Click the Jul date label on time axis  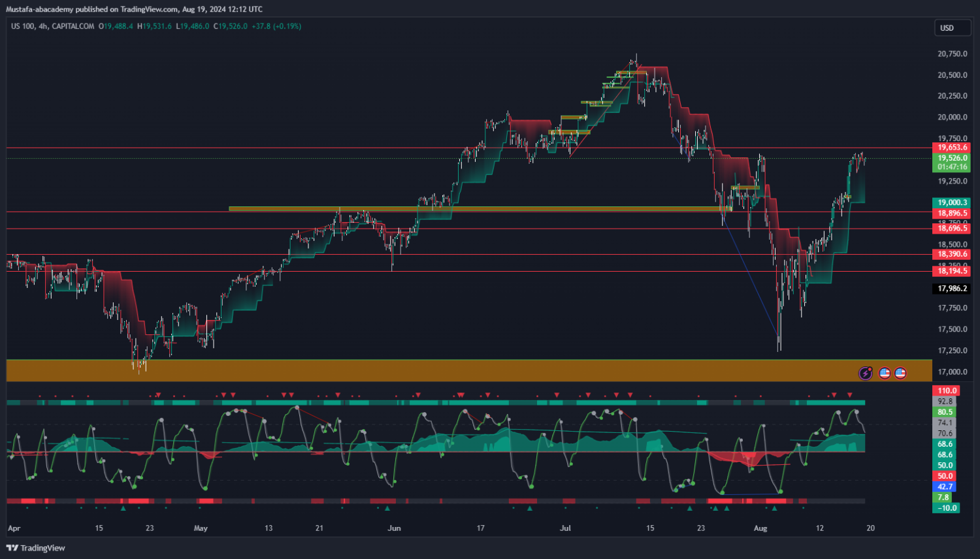point(565,528)
